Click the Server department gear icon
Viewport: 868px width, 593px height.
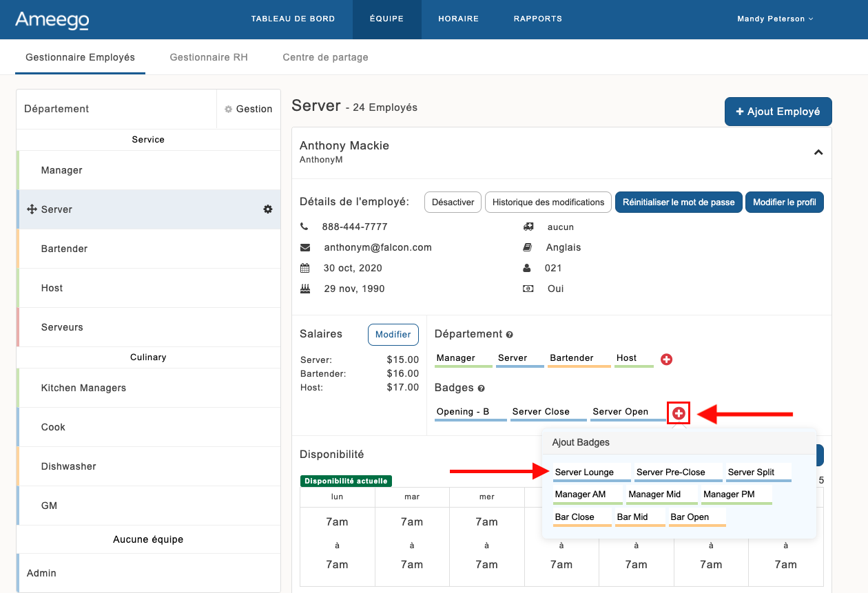(x=268, y=209)
